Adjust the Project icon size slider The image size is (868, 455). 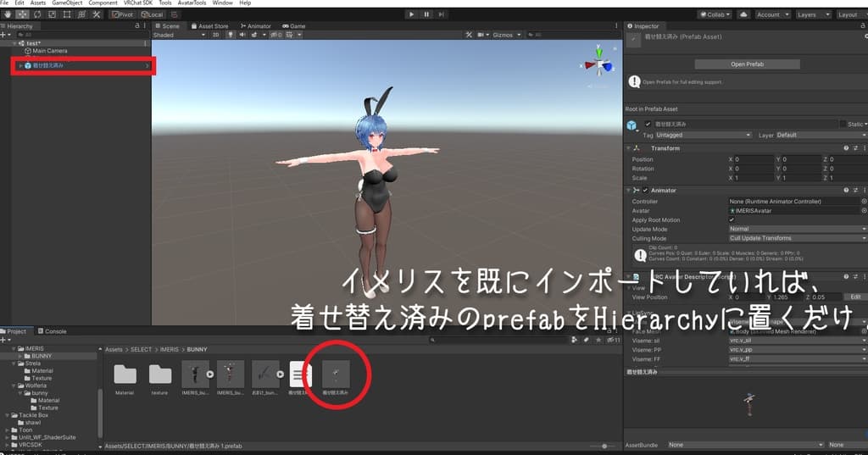pos(603,447)
